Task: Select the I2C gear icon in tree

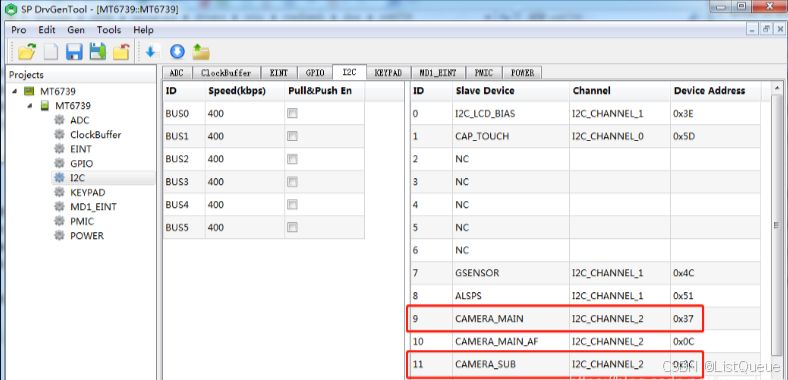Action: click(x=60, y=177)
